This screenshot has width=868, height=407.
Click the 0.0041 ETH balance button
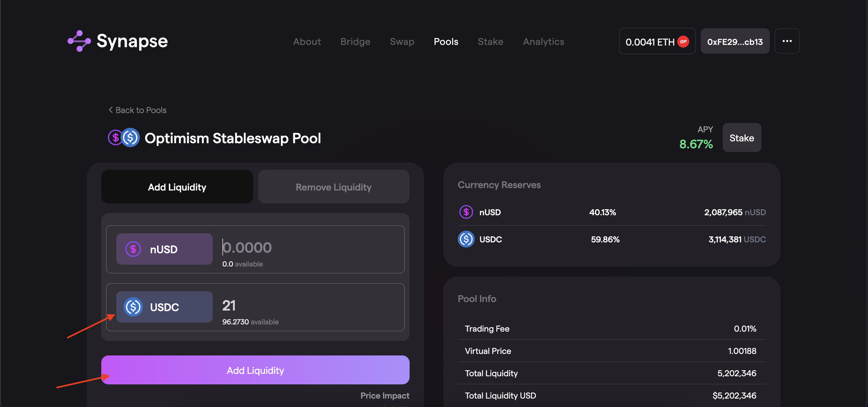click(657, 41)
